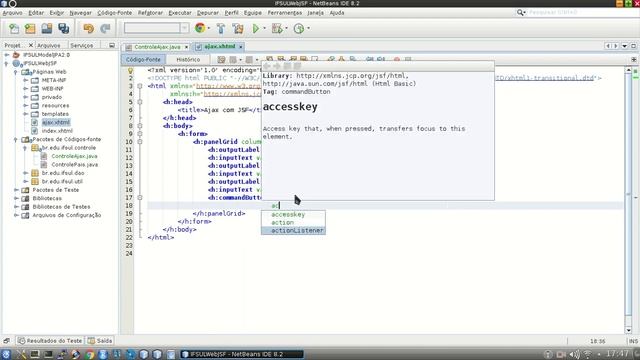Click the forward arrow in documentation popup

pyautogui.click(x=277, y=66)
